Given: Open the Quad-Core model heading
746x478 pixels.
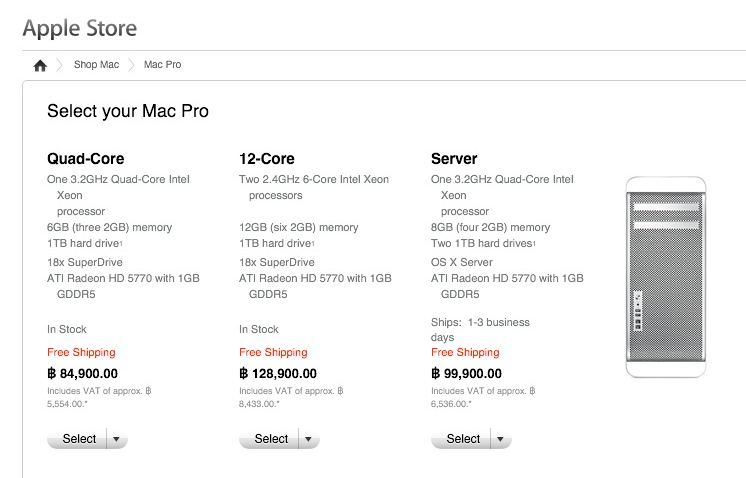Looking at the screenshot, I should [86, 158].
